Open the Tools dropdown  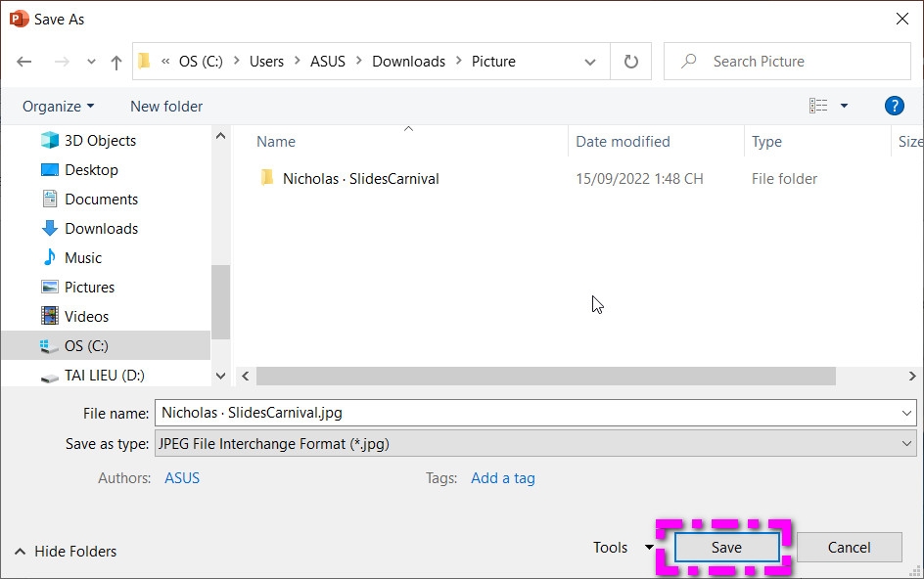(623, 548)
